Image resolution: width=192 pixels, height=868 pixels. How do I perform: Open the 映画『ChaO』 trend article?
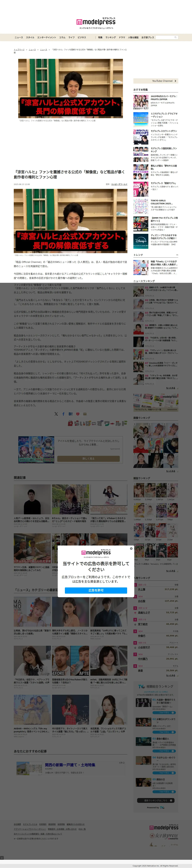pos(156,267)
